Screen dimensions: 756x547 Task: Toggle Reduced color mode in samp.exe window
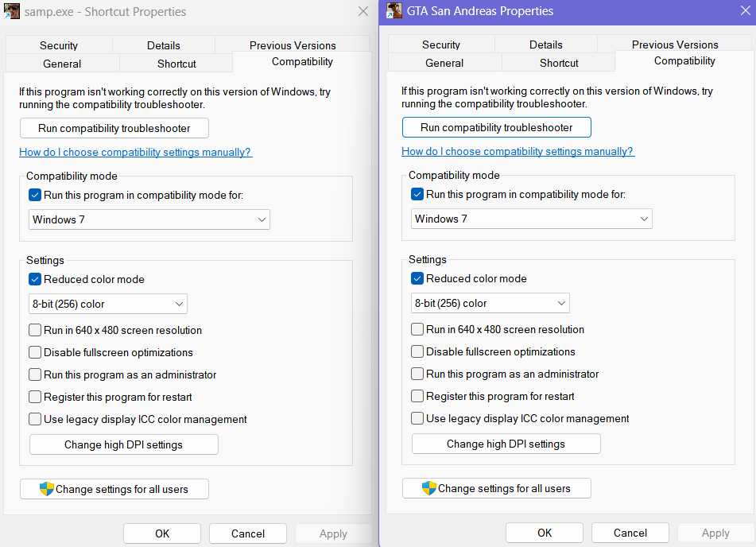point(35,279)
